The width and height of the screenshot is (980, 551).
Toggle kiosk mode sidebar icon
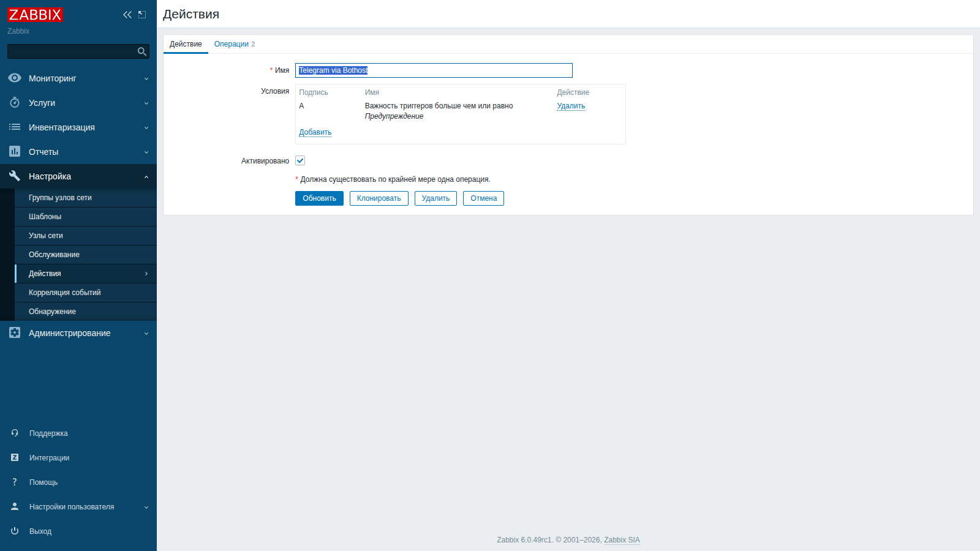(x=142, y=15)
